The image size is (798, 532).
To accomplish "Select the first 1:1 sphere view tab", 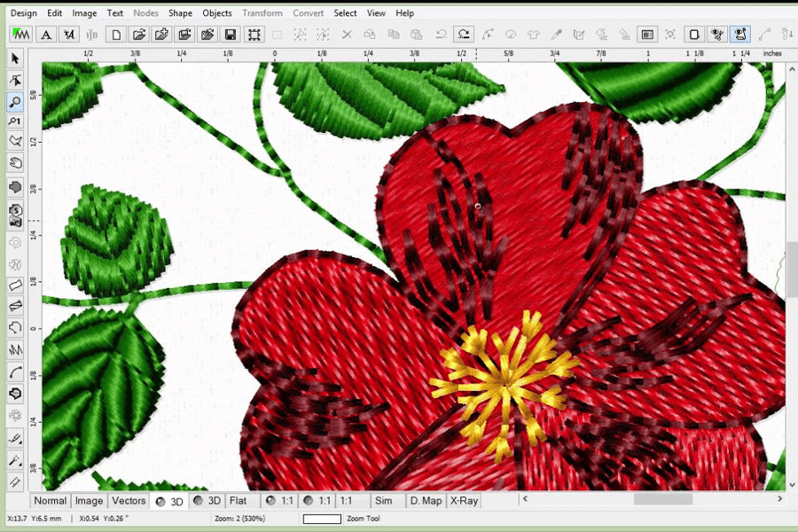I will point(280,501).
